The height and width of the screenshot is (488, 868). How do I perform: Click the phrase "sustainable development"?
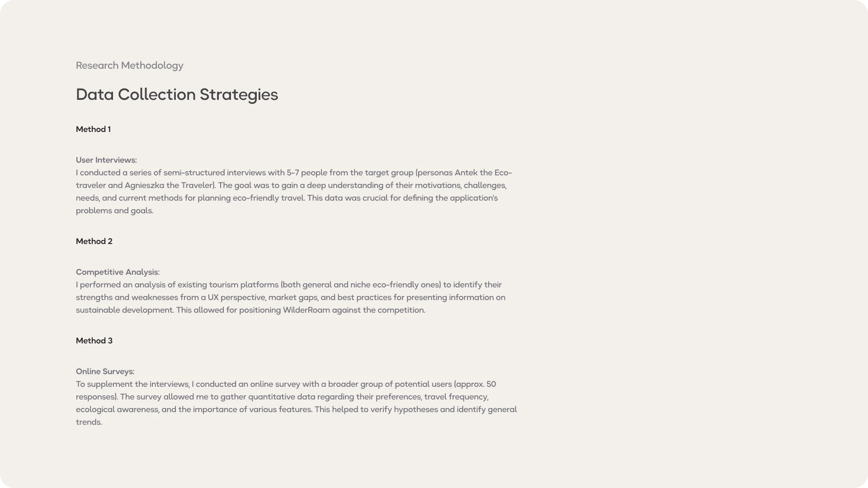[x=124, y=310]
